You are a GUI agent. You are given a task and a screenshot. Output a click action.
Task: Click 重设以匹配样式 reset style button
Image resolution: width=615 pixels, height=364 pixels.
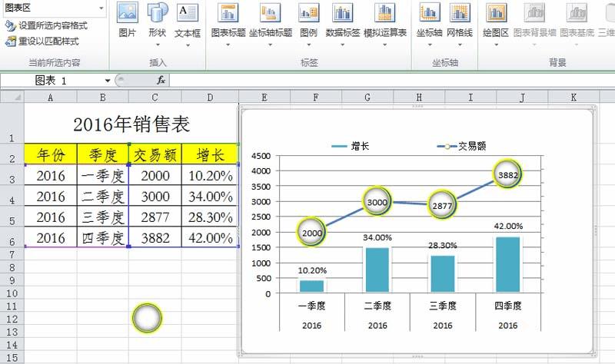42,41
